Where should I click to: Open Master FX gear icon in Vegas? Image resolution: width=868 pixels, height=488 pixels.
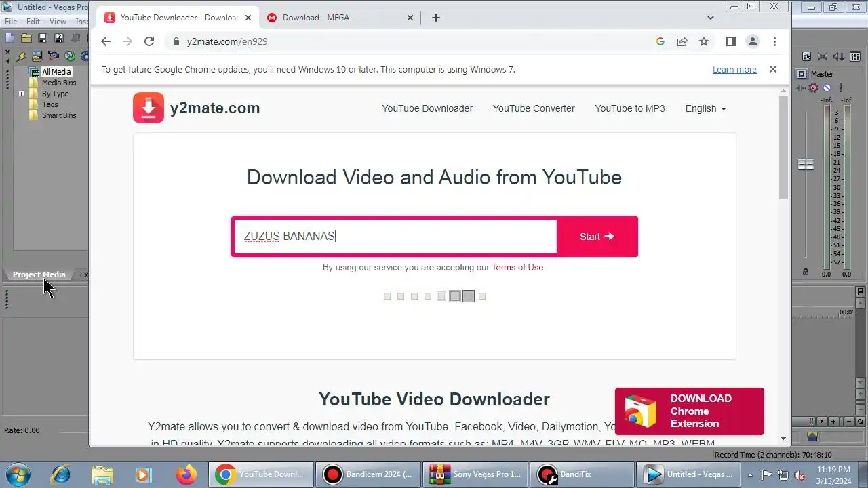[x=814, y=87]
